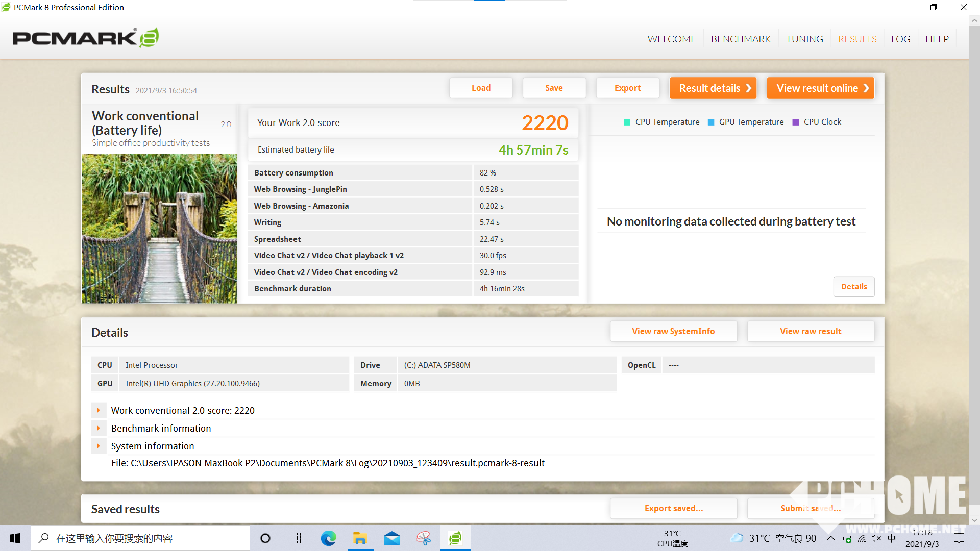
Task: Click the Result details button
Action: (x=713, y=88)
